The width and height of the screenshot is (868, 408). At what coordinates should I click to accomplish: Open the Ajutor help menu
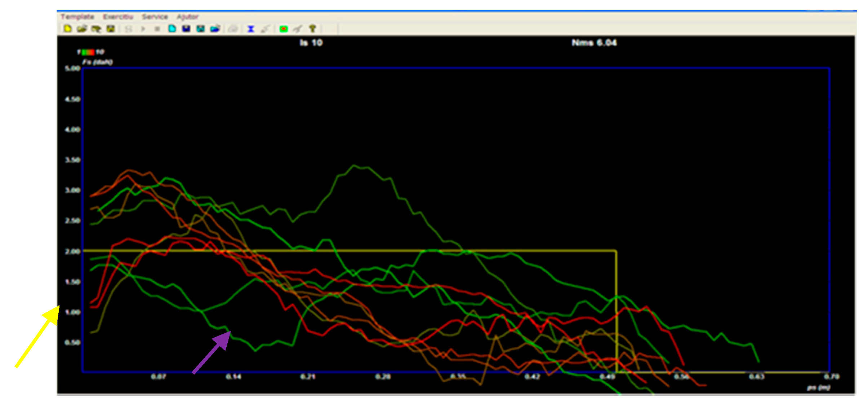point(187,17)
